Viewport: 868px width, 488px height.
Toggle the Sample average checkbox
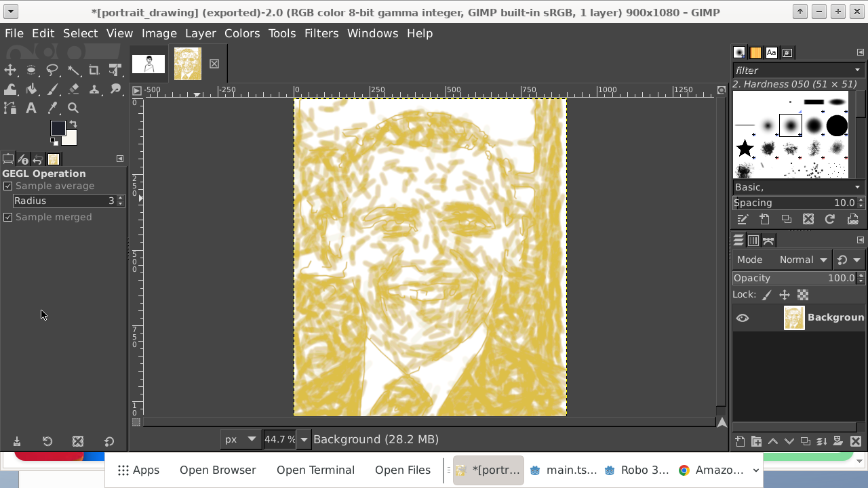[x=8, y=186]
